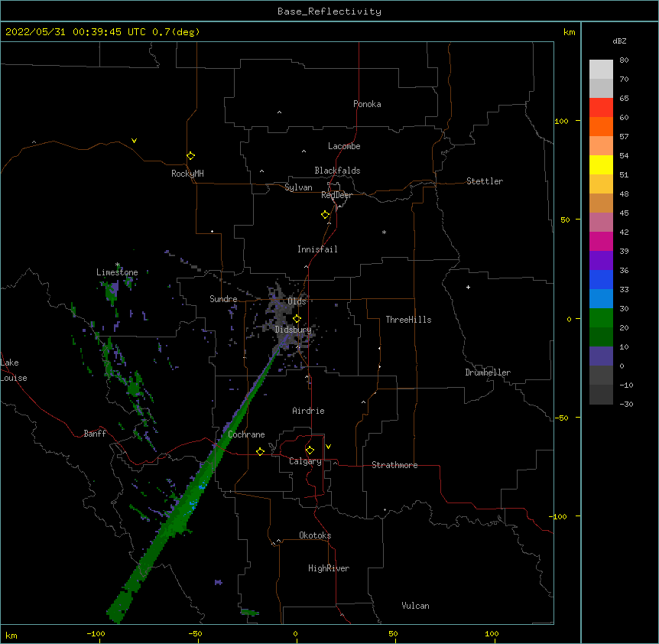
Task: Click the yellow V marker east of Calgary
Action: tap(328, 447)
